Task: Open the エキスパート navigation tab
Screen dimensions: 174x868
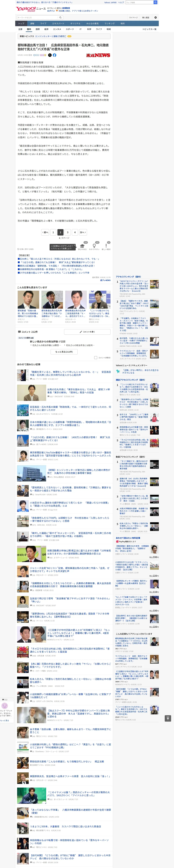Action: click(x=58, y=24)
